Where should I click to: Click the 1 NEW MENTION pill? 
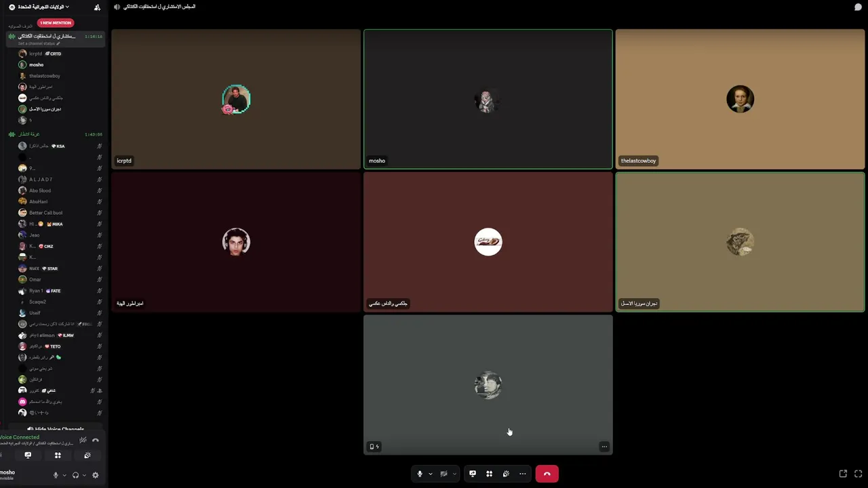(x=56, y=23)
